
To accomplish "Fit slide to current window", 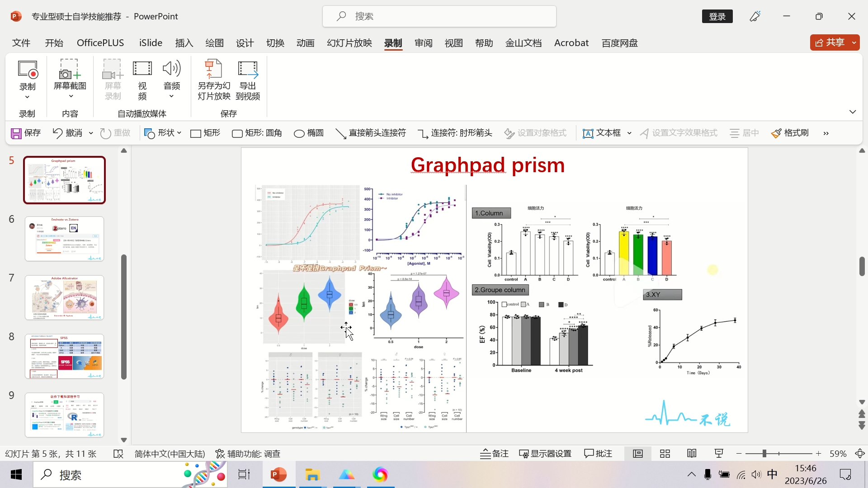I will [860, 454].
